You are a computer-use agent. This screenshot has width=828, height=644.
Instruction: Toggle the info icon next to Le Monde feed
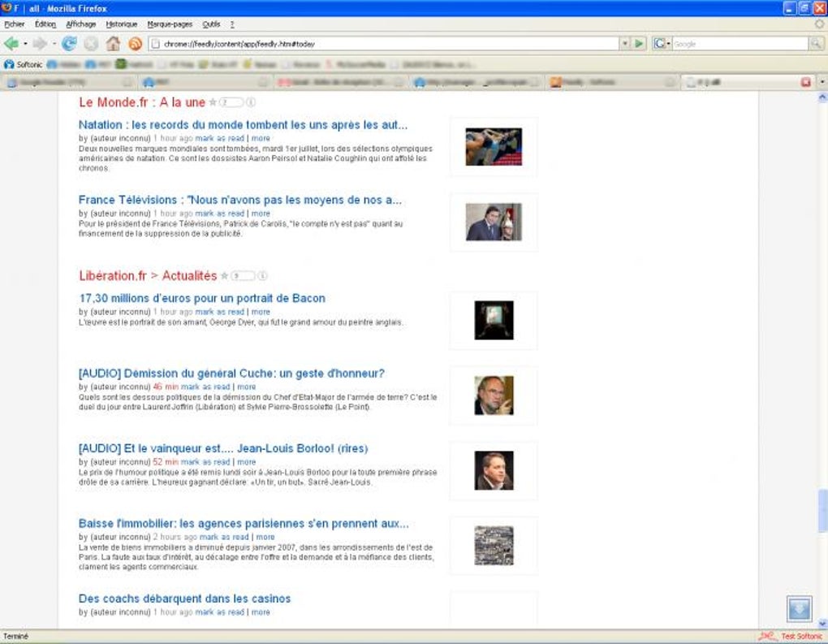[252, 102]
